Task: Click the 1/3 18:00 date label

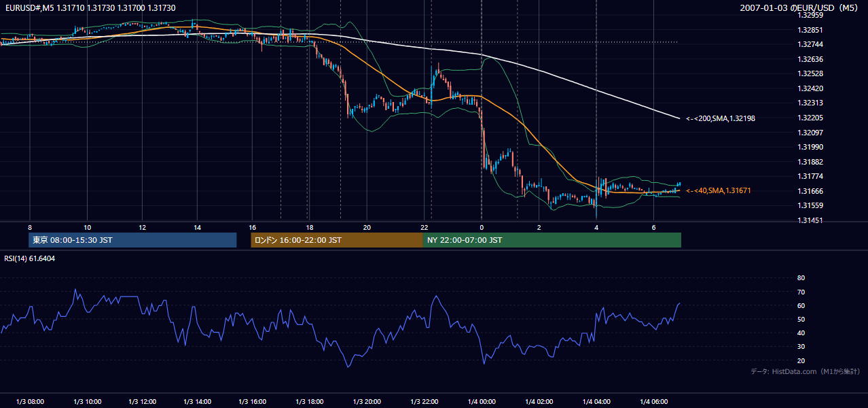Action: pos(309,402)
